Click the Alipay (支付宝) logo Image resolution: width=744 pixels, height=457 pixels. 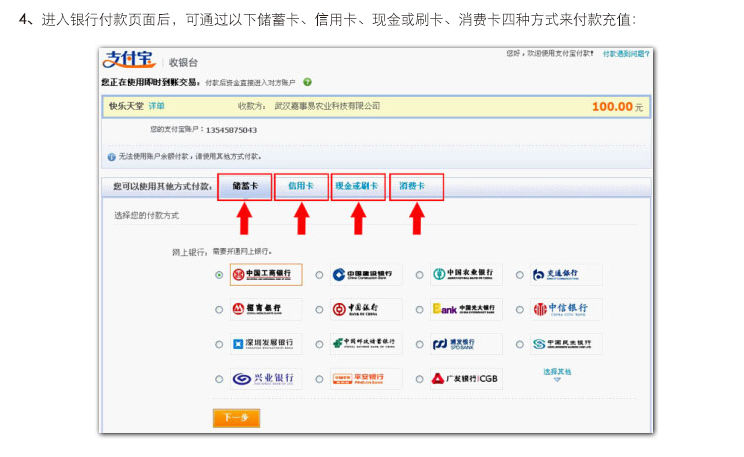[130, 60]
